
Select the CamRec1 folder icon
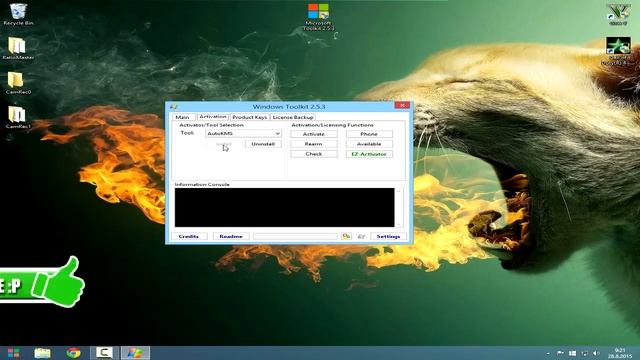tap(18, 118)
